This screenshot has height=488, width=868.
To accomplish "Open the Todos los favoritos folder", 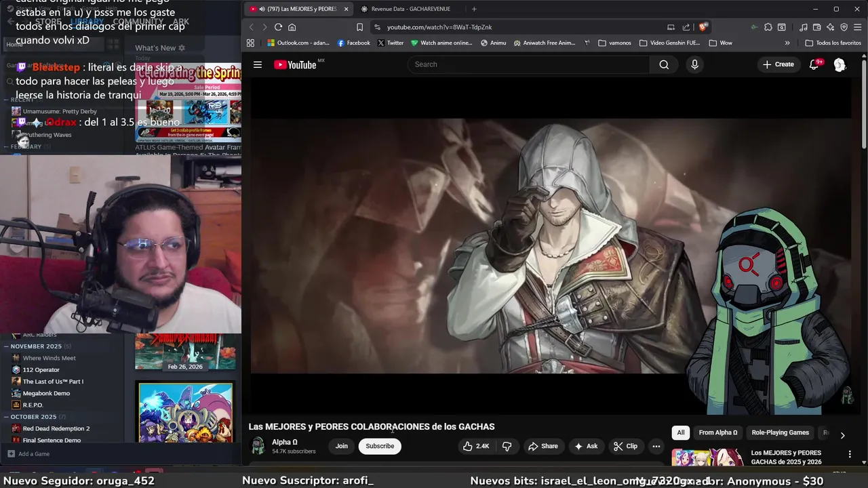I will [x=833, y=43].
